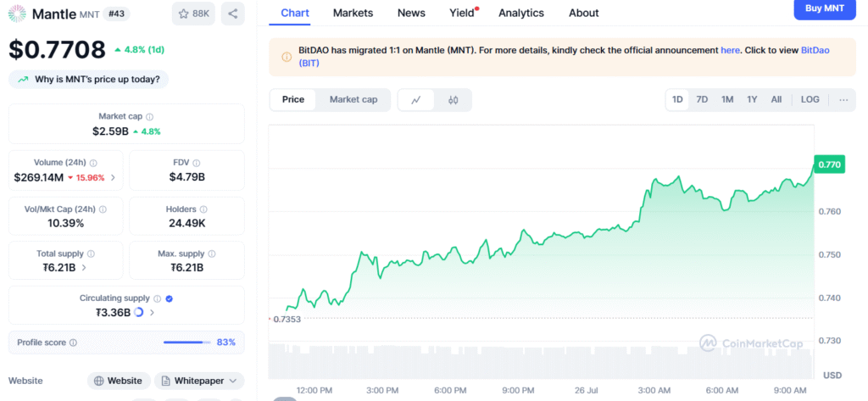Image resolution: width=868 pixels, height=401 pixels.
Task: Open the Chart tab
Action: [295, 13]
